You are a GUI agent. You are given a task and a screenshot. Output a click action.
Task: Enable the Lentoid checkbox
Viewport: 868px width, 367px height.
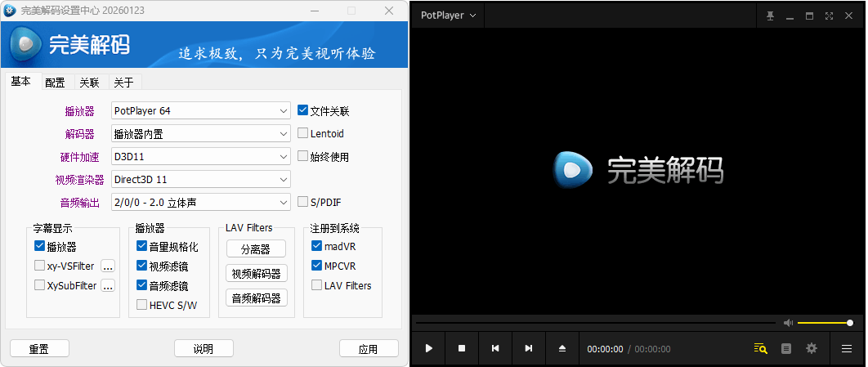coord(303,133)
